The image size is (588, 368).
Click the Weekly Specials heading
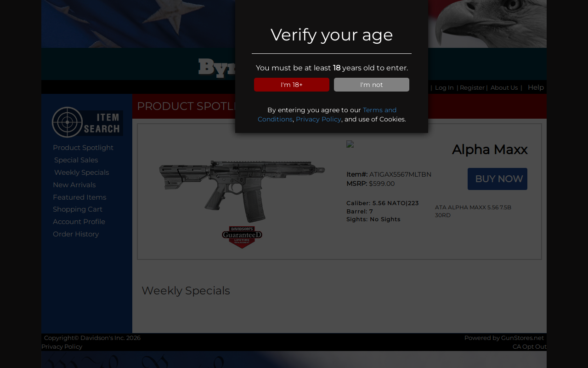pos(186,291)
